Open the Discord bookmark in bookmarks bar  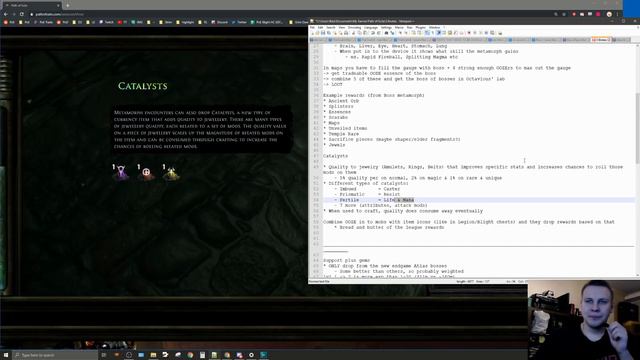pos(220,22)
